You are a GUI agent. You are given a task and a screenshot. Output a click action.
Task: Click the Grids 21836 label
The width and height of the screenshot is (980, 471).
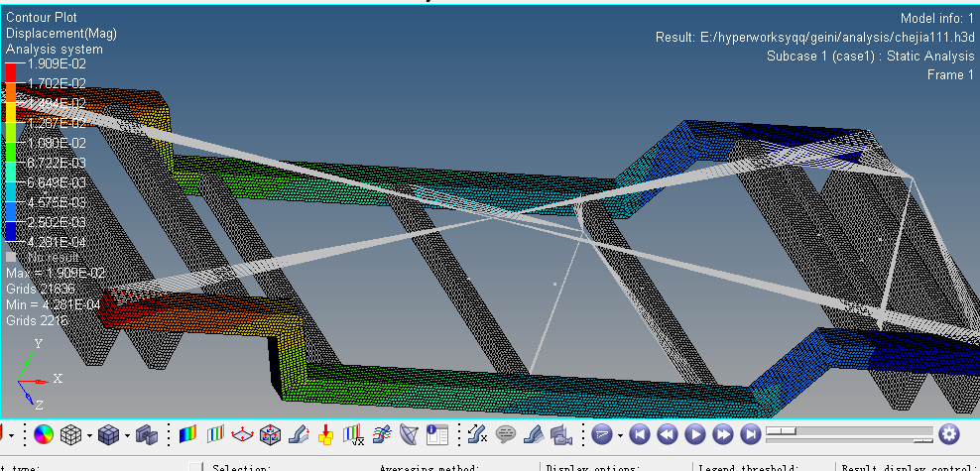coord(41,289)
